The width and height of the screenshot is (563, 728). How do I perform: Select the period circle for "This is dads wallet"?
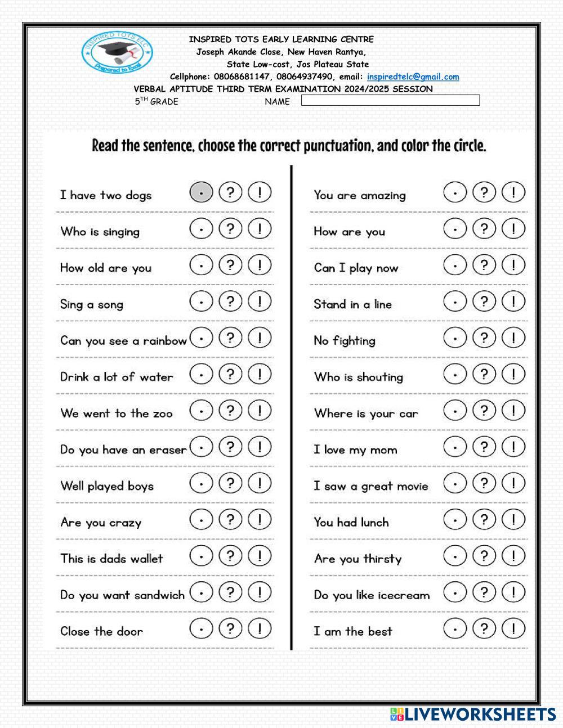click(x=201, y=556)
